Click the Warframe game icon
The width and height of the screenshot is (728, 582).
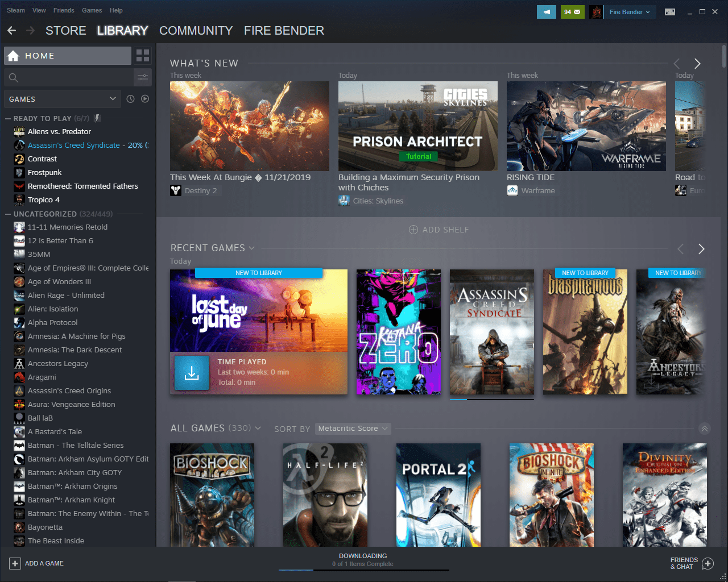512,190
